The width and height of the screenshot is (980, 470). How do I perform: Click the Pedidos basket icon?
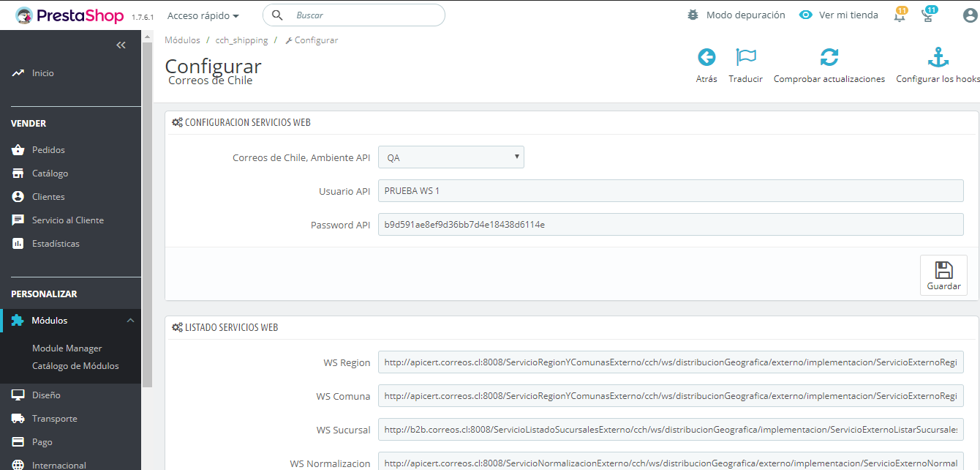[x=18, y=150]
